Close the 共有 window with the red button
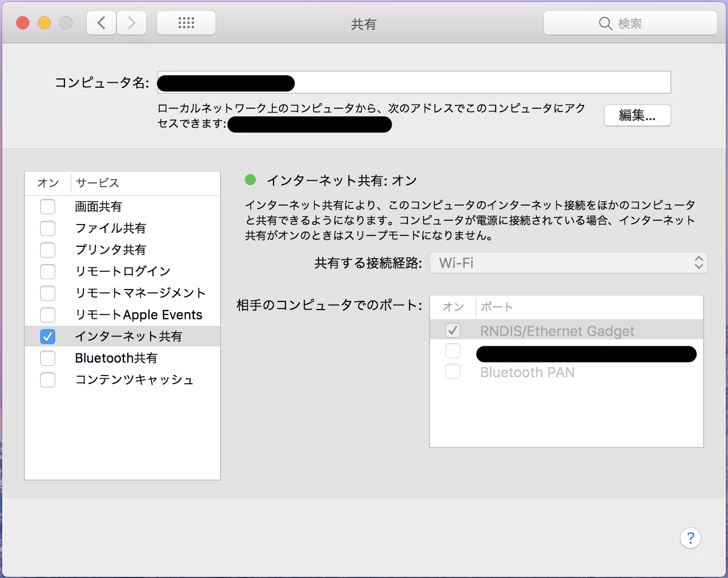Screen dimensions: 728x578 [x=23, y=23]
